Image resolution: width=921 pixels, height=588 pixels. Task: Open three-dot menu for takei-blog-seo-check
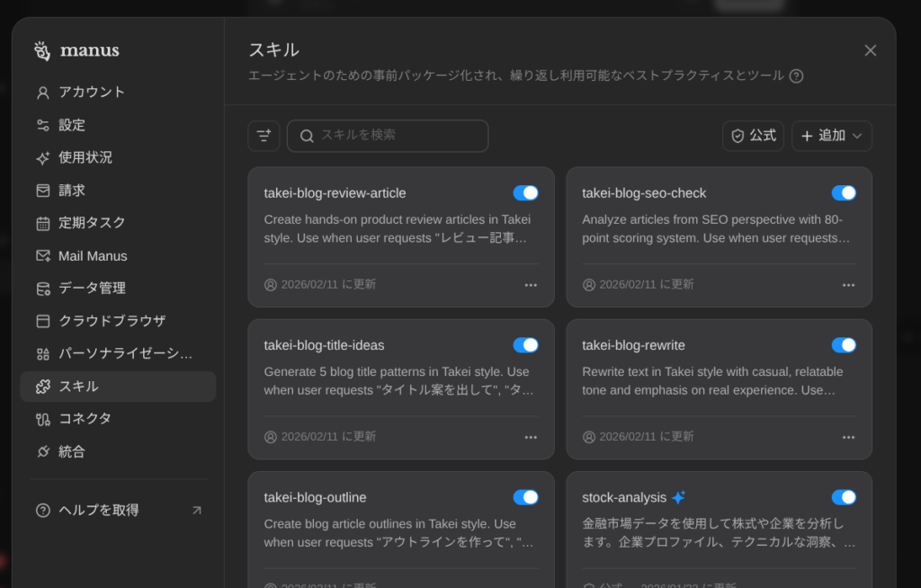click(x=848, y=285)
